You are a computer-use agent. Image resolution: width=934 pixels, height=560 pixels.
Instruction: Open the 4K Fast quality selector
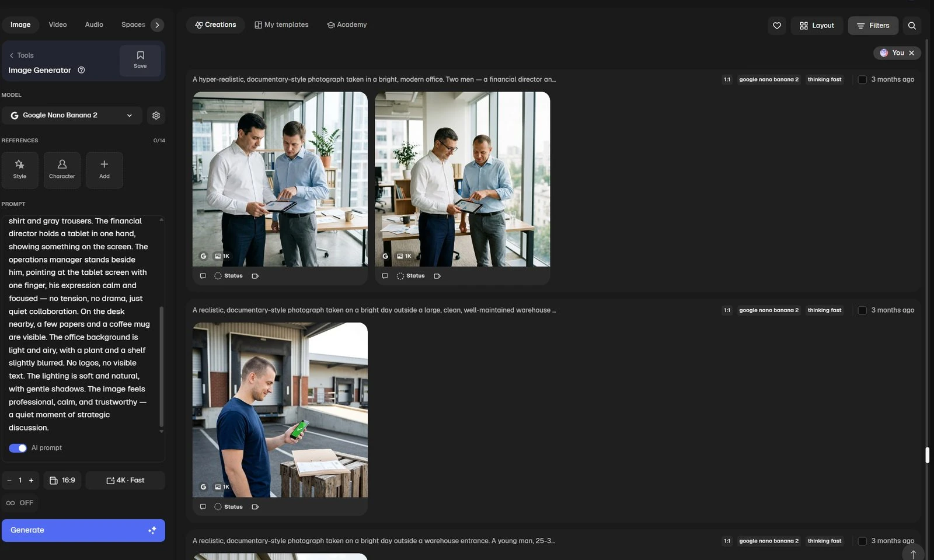pos(126,481)
